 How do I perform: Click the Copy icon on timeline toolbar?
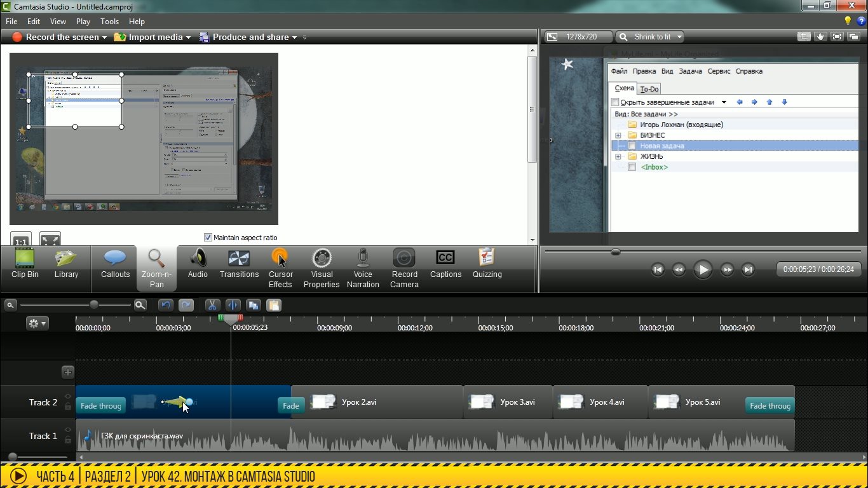click(x=254, y=305)
